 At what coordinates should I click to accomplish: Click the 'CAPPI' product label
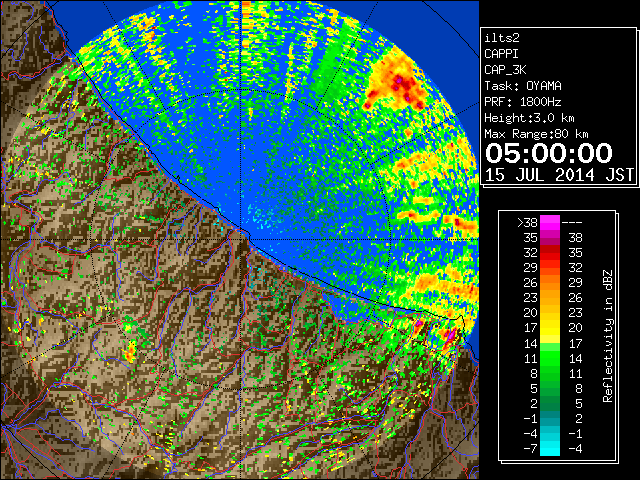click(x=501, y=54)
